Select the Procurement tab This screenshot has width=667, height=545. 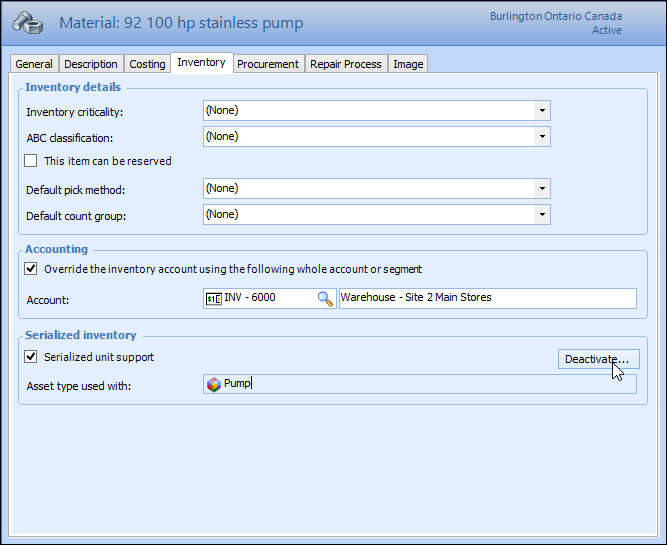pyautogui.click(x=267, y=64)
